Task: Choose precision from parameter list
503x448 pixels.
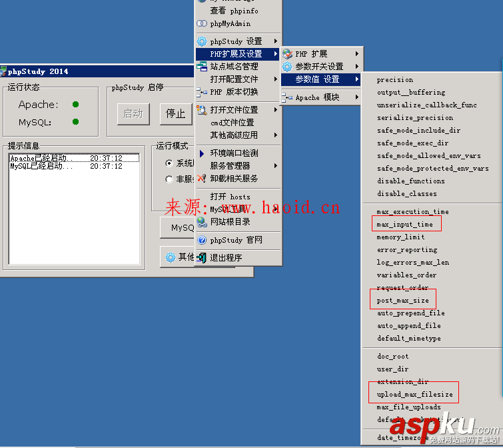Action: 395,79
